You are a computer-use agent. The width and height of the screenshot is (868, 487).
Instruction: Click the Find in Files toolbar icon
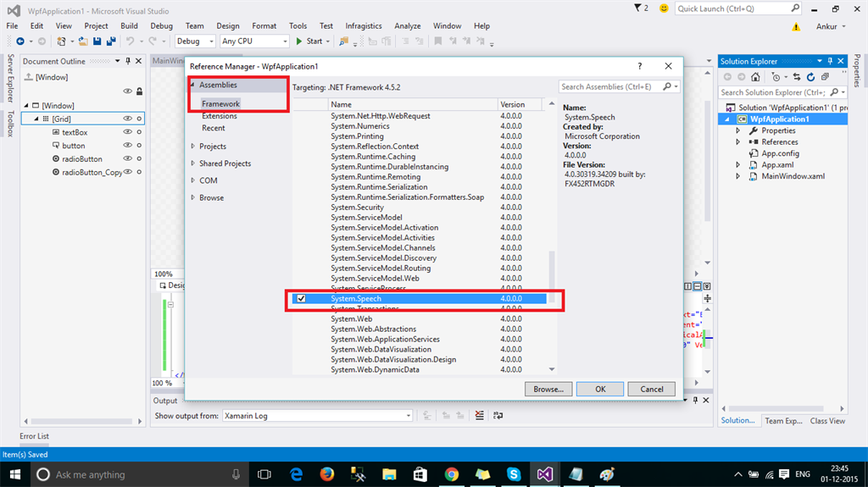344,42
